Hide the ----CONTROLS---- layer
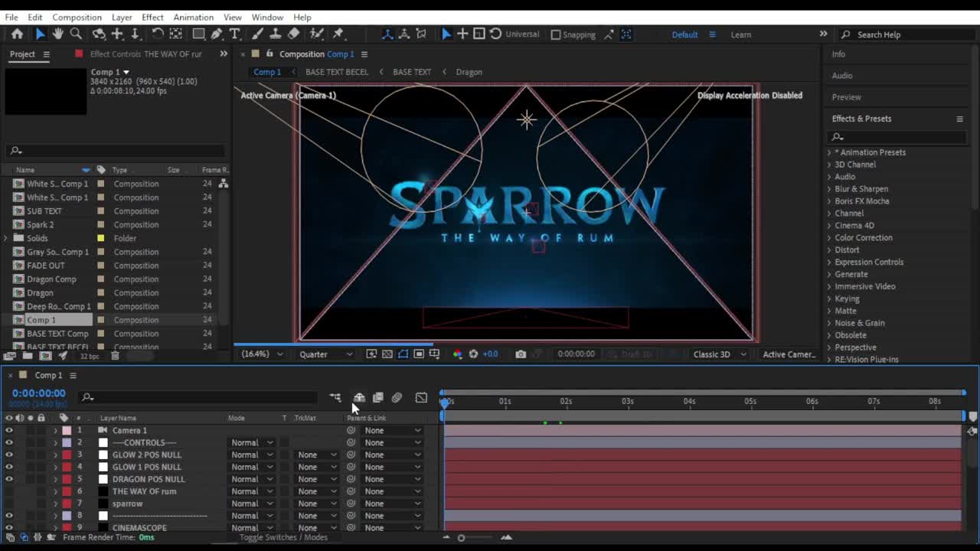The image size is (980, 551). (9, 442)
